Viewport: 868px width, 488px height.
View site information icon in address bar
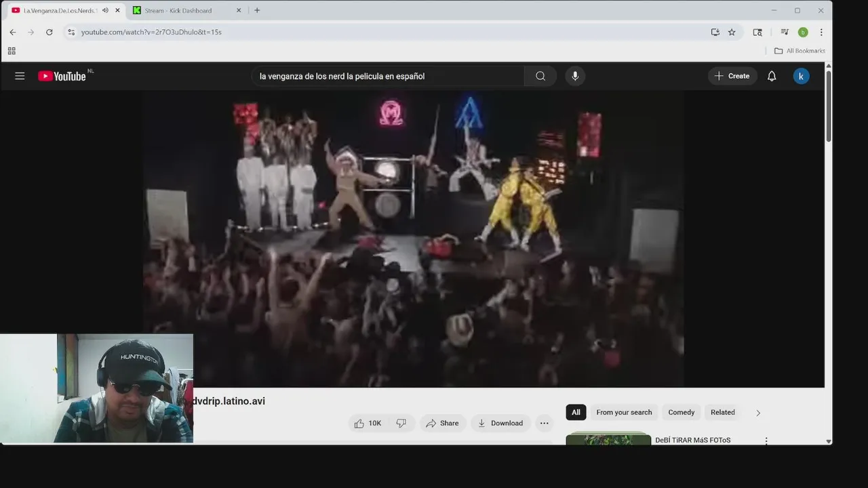point(71,32)
